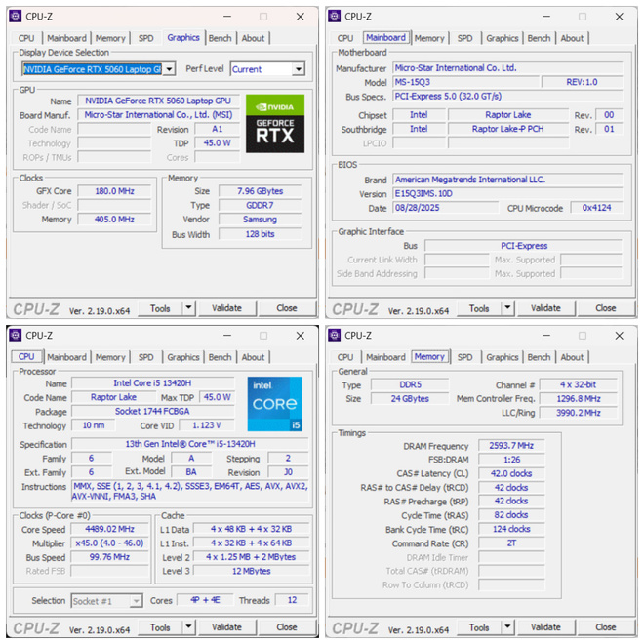Open Bench tab in Mainboard window
This screenshot has height=644, width=644.
tap(539, 38)
